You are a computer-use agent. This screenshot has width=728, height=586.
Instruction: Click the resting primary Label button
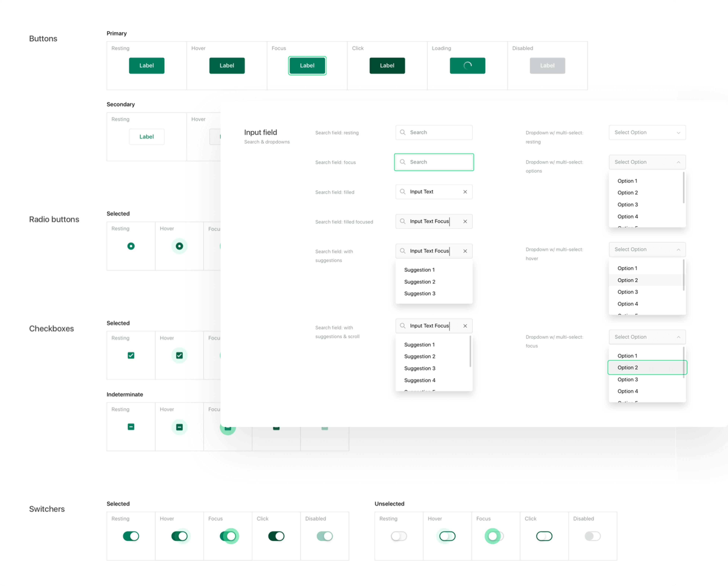(147, 66)
